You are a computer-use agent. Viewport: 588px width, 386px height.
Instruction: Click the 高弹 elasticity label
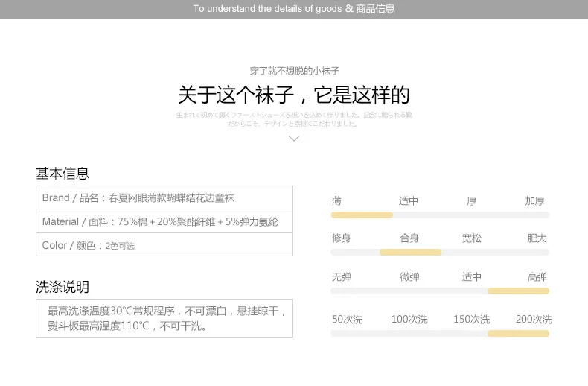pos(537,277)
